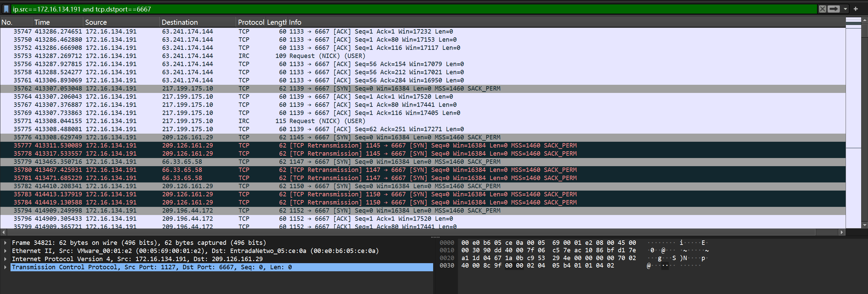Select retransmission packet 35781

click(423, 178)
